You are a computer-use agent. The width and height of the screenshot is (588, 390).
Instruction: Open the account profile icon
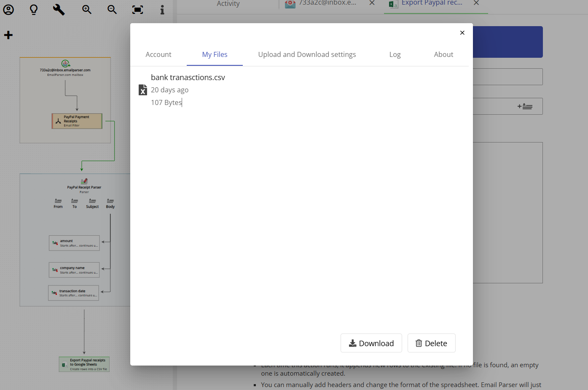point(8,9)
